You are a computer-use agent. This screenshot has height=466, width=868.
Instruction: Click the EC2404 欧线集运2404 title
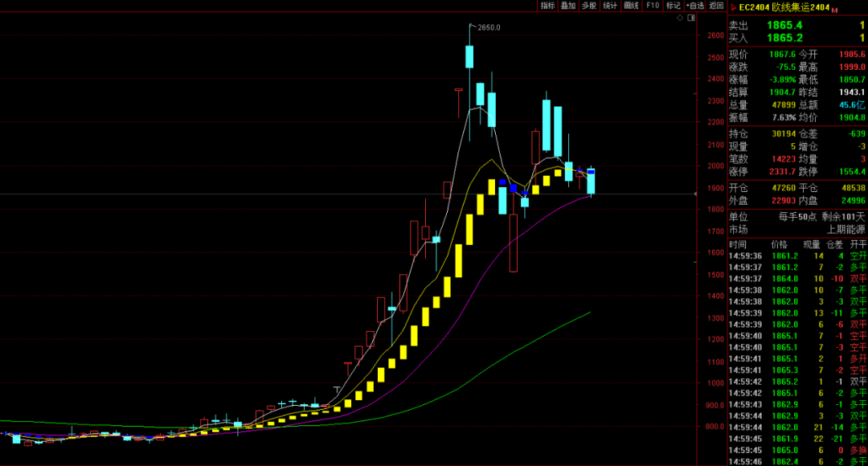(x=784, y=7)
